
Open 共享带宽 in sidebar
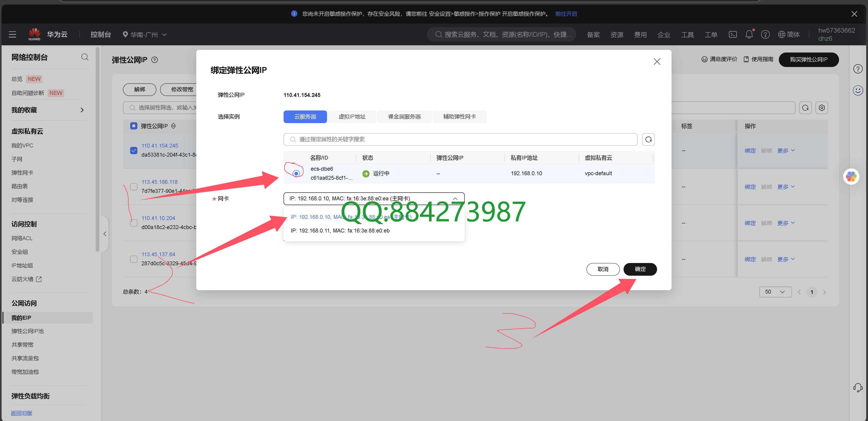point(22,344)
